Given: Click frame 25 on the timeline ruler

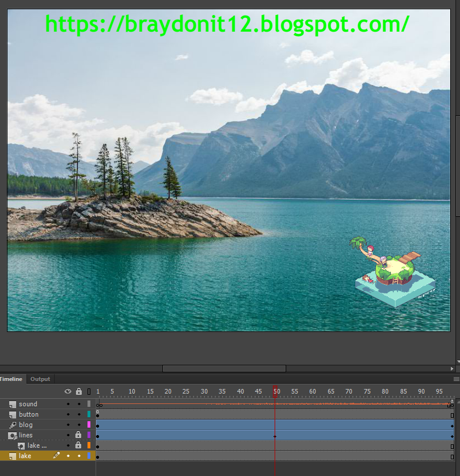Looking at the screenshot, I should (x=185, y=391).
